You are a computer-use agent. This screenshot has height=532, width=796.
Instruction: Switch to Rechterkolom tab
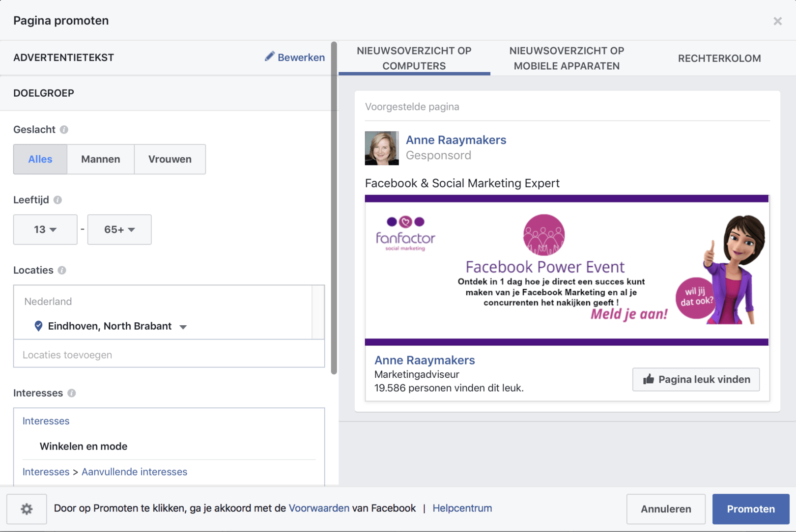pos(719,58)
